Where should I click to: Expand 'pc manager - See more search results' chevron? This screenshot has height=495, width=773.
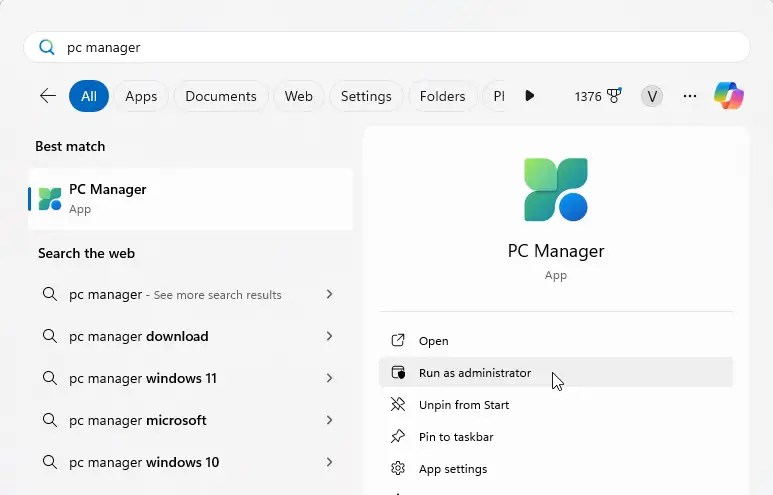(x=329, y=294)
